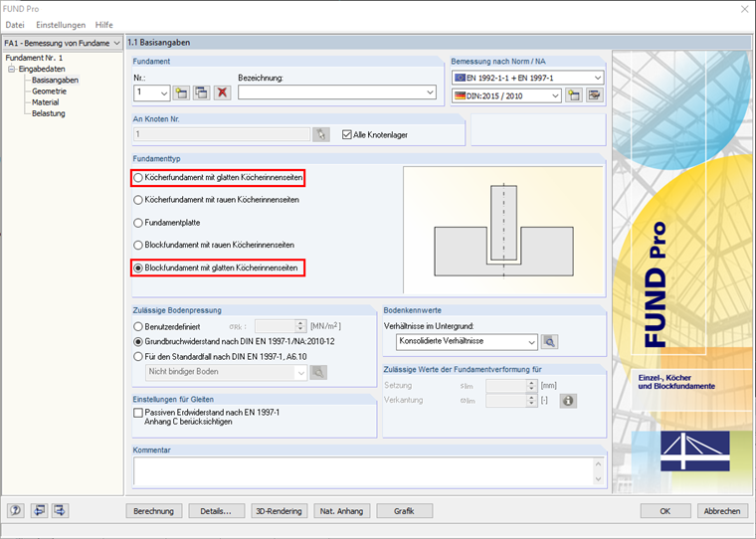Image resolution: width=756 pixels, height=539 pixels.
Task: Open the Datei menu
Action: point(15,25)
